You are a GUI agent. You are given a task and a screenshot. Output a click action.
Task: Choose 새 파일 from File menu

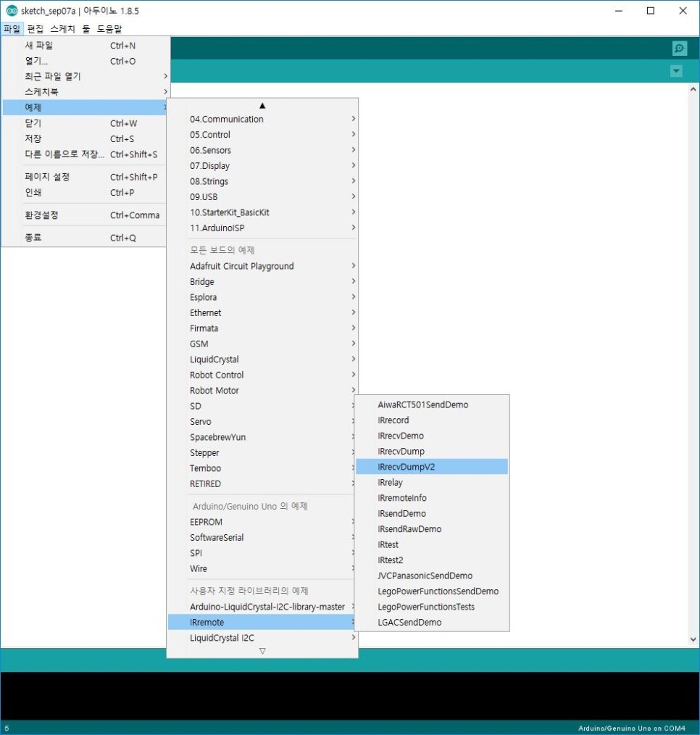pyautogui.click(x=85, y=46)
